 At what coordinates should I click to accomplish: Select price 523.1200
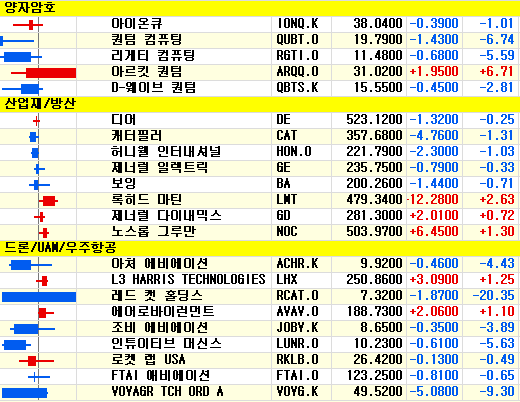(x=374, y=120)
